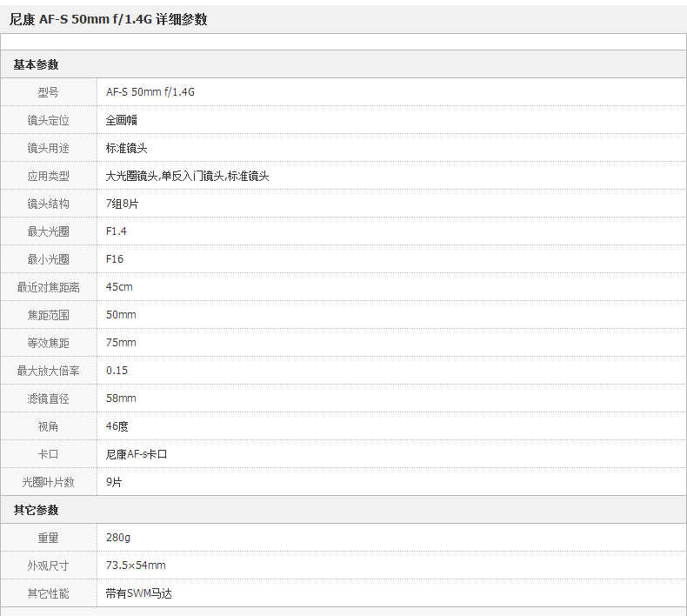
Task: Click the 镜头用途 label
Action: coord(48,148)
